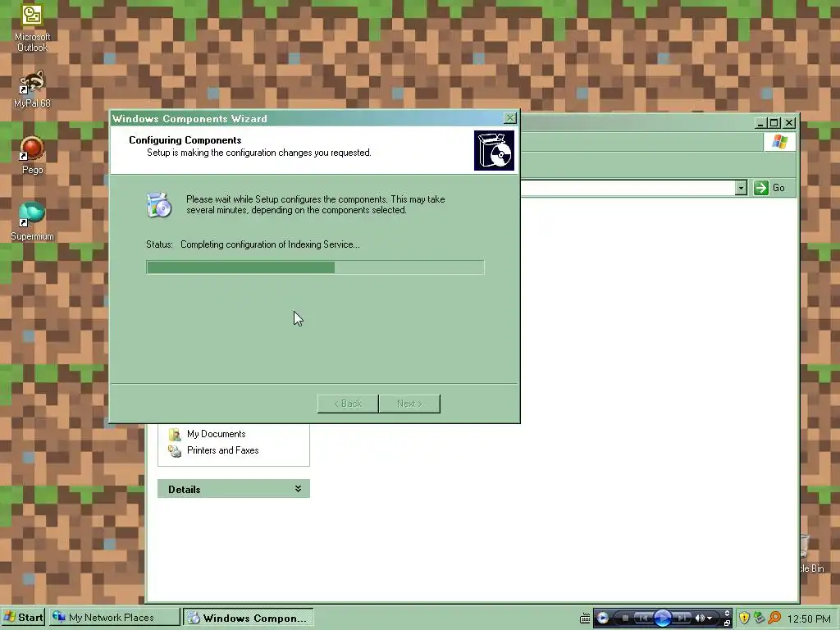Open Printers and Faxes link
Screen dimensions: 840x630
(223, 450)
